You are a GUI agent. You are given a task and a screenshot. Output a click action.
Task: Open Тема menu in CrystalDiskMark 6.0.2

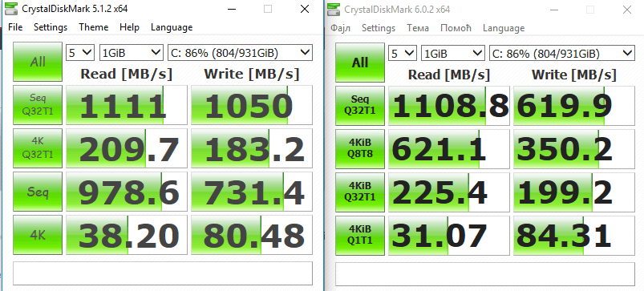pos(418,28)
